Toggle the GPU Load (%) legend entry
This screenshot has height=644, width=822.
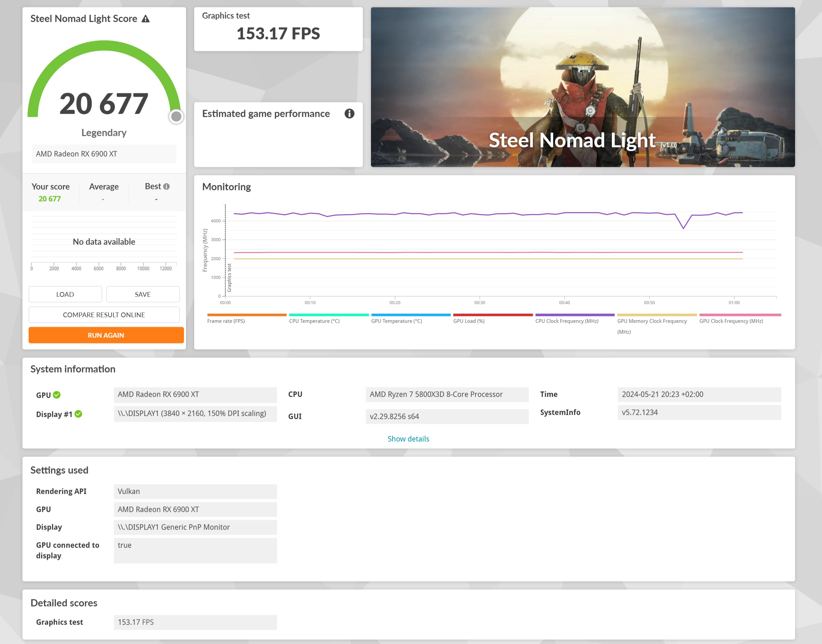(x=469, y=321)
